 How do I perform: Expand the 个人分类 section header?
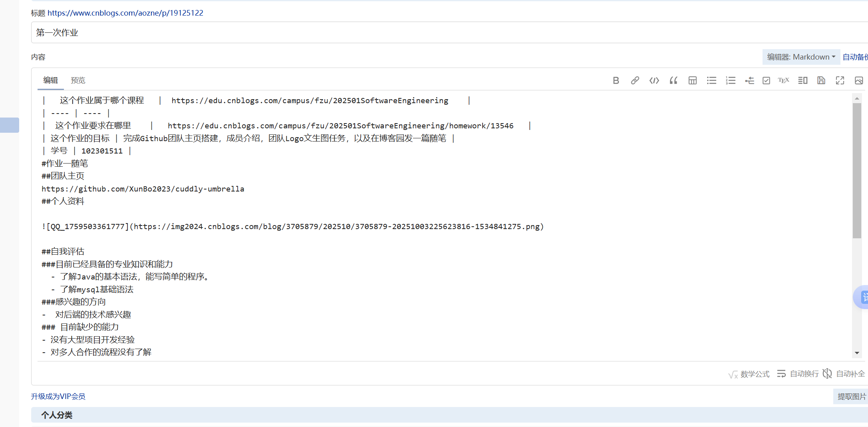click(x=449, y=415)
